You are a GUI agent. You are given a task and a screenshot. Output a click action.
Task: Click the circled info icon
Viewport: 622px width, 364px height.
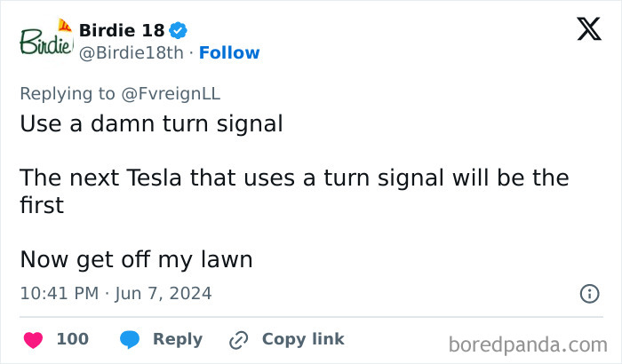588,293
